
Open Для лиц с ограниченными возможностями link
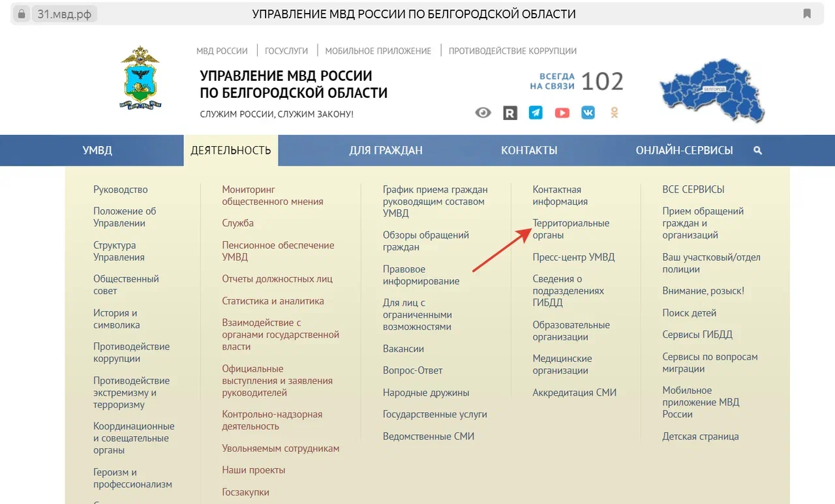417,315
